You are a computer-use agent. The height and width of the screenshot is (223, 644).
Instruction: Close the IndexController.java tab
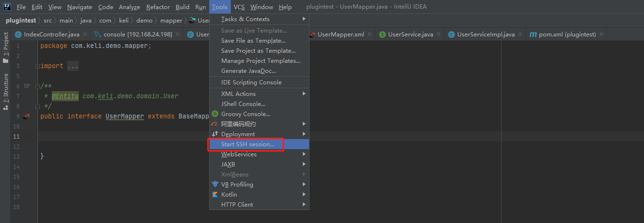click(85, 35)
